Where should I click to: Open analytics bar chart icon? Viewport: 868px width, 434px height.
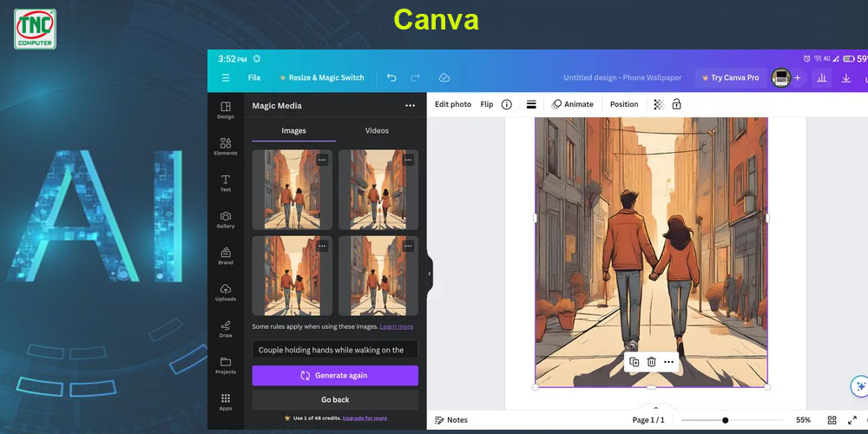[x=821, y=78]
